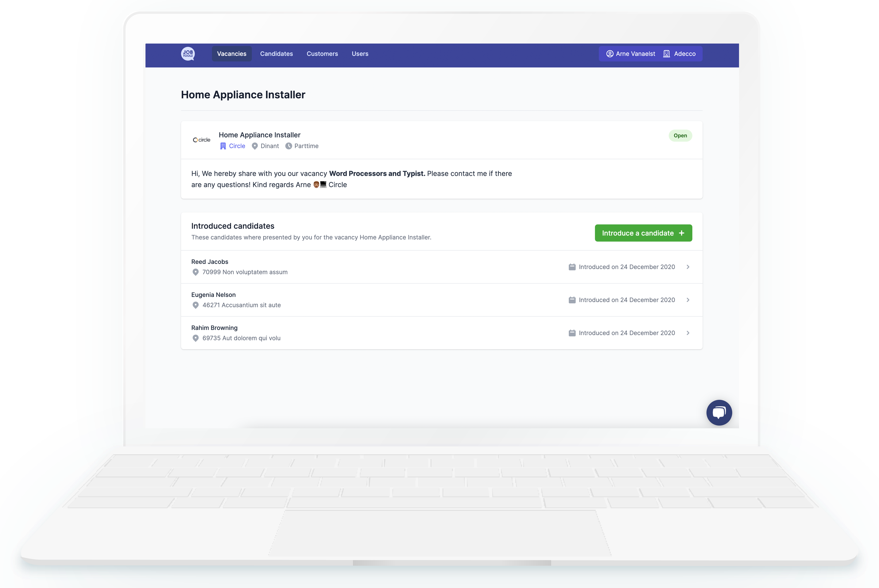
Task: Go to the Users tab
Action: pos(360,54)
